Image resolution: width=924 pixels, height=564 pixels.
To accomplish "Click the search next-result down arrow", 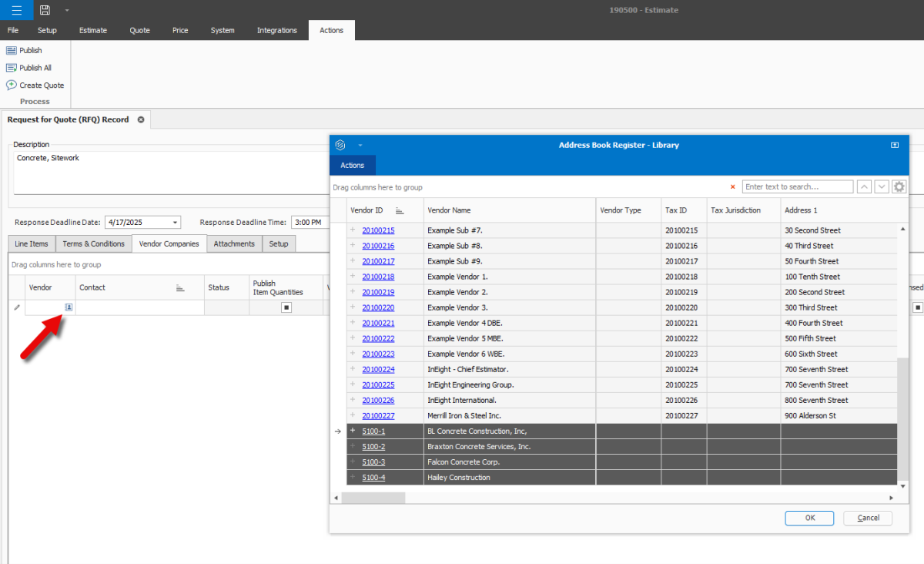I will (x=882, y=187).
